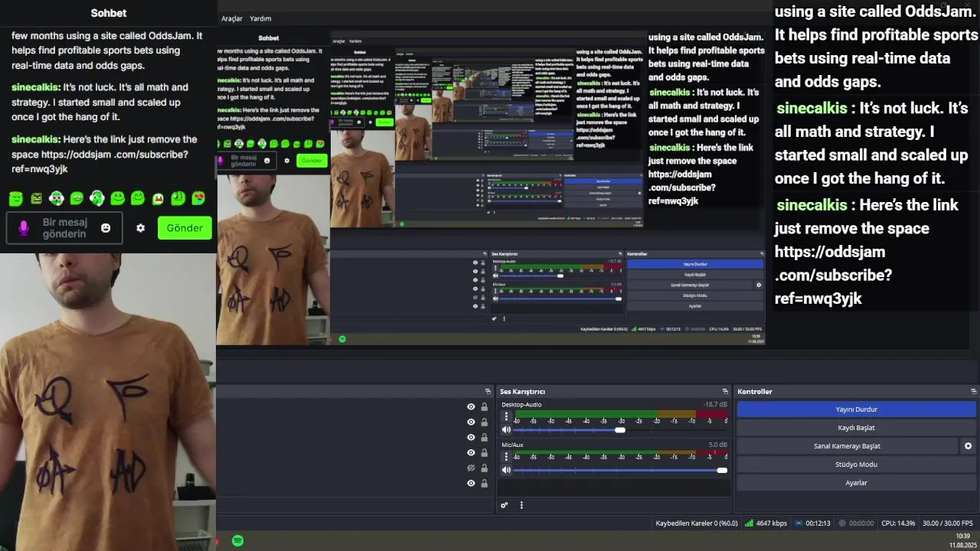
Task: Click Desktop-Audio volume slider handle
Action: (620, 430)
